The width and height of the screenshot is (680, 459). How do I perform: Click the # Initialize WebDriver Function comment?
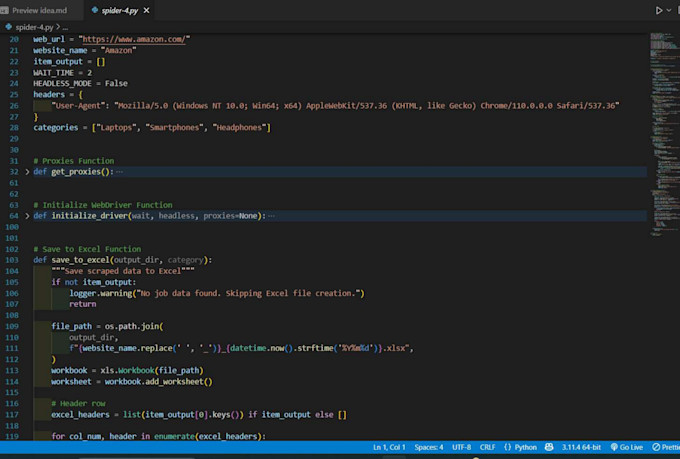[103, 205]
